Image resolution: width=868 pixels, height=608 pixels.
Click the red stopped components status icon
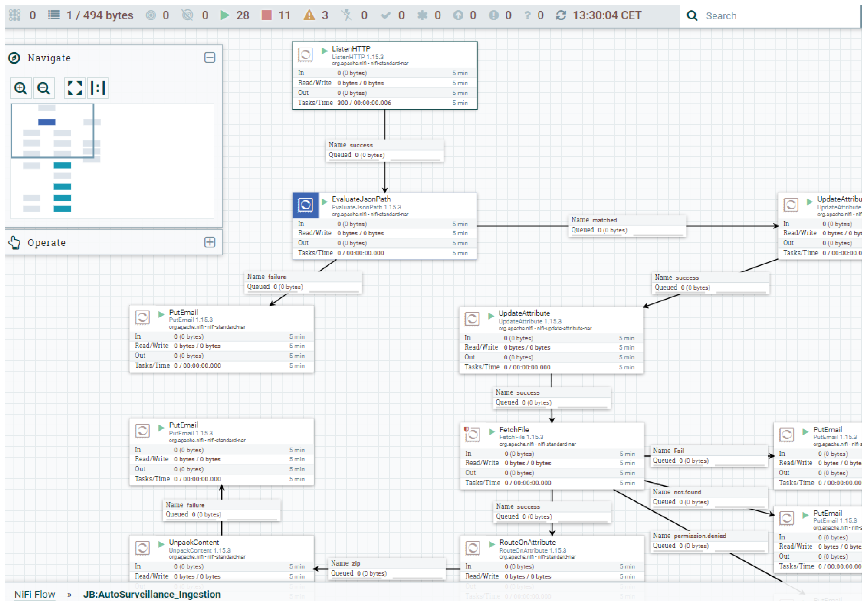[x=267, y=15]
